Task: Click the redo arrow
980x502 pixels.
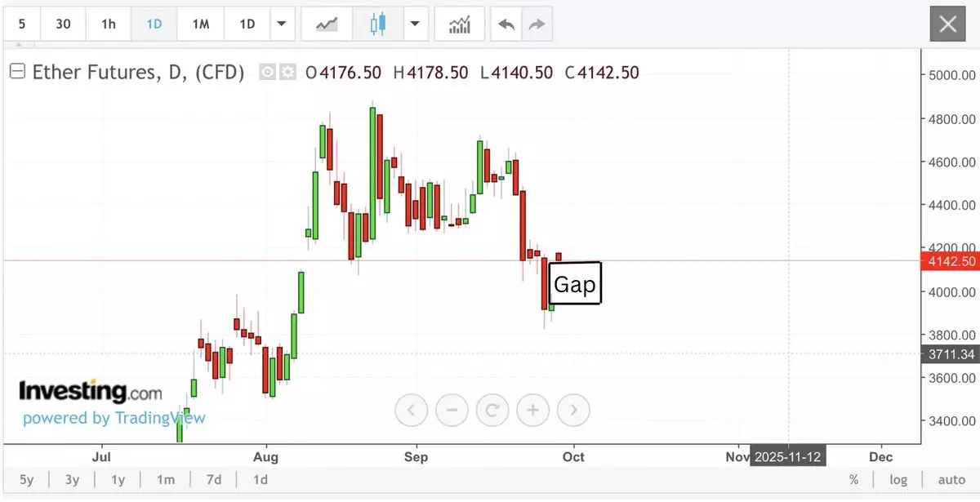Action: click(x=537, y=24)
